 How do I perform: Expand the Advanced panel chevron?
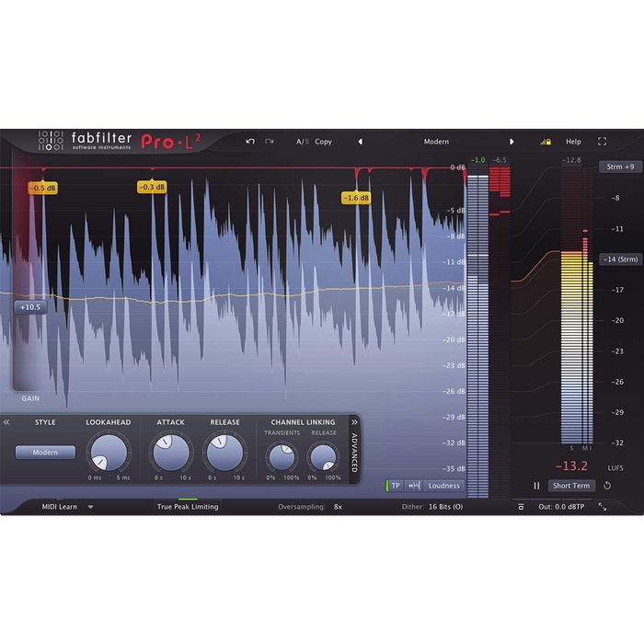[354, 422]
